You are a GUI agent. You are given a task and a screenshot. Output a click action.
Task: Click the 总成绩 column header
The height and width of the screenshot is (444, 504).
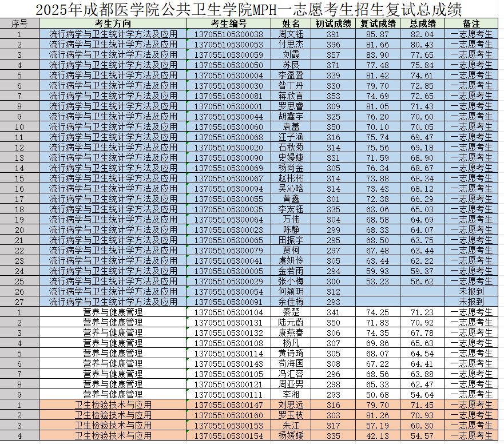pyautogui.click(x=422, y=23)
